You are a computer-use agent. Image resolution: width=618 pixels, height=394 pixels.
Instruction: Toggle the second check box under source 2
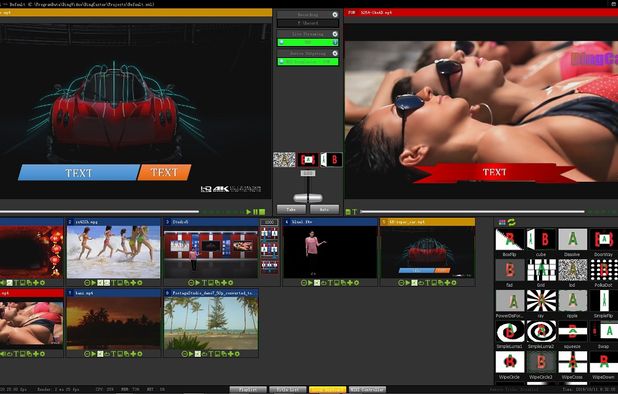point(106,283)
